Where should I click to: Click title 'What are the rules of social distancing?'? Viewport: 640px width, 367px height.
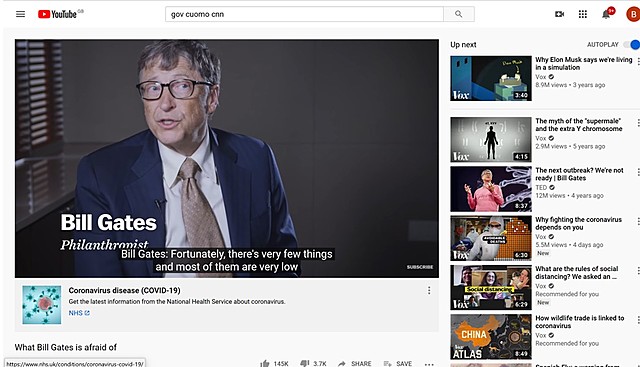pyautogui.click(x=577, y=272)
